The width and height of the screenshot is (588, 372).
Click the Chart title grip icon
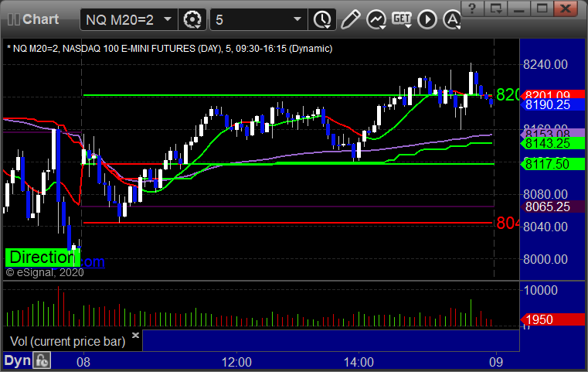[x=13, y=19]
